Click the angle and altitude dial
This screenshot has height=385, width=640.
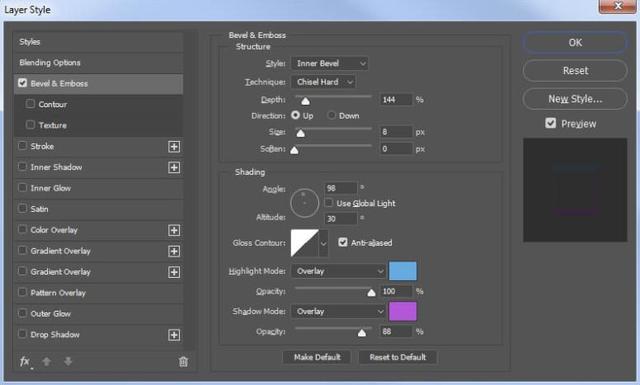pos(304,203)
